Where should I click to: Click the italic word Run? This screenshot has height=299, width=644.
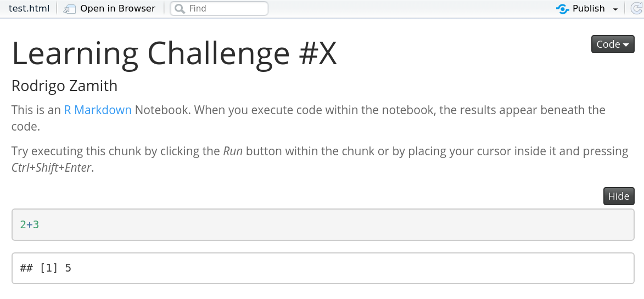tap(233, 151)
